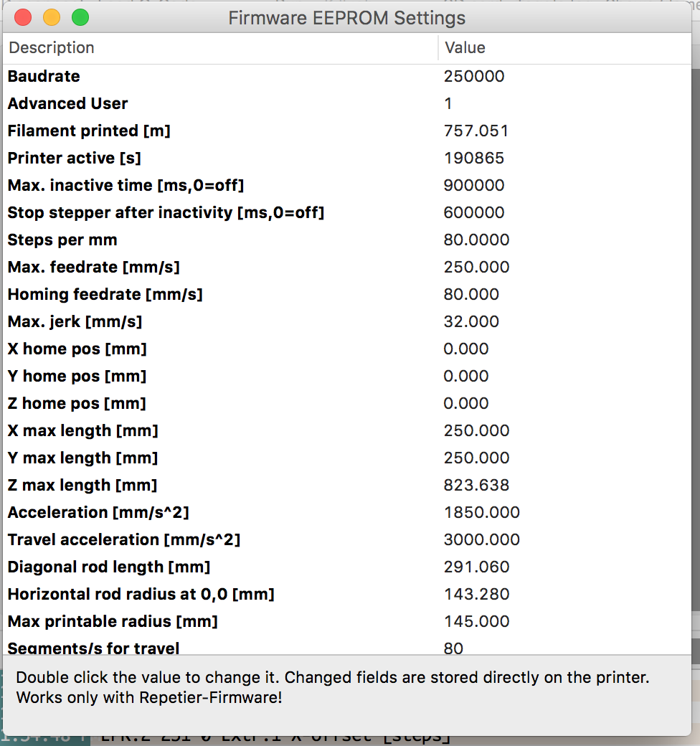Click the Description column header
Screen dimensions: 700x746
[x=52, y=48]
